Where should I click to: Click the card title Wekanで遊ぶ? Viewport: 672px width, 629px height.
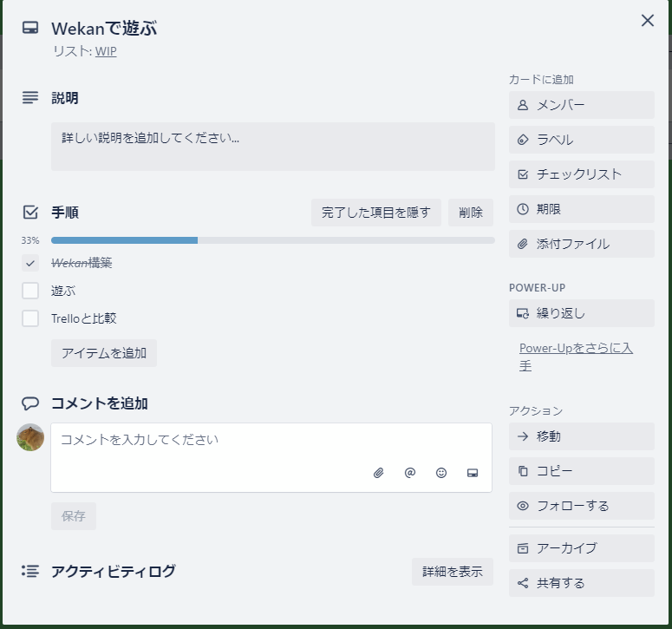[104, 29]
